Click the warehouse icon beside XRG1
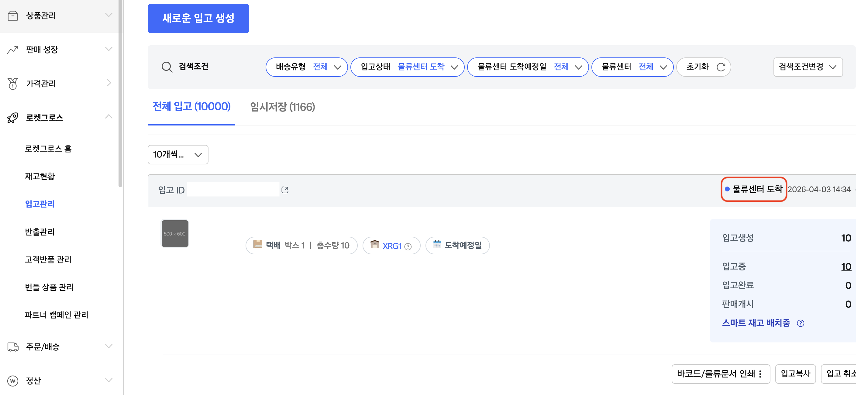 375,245
